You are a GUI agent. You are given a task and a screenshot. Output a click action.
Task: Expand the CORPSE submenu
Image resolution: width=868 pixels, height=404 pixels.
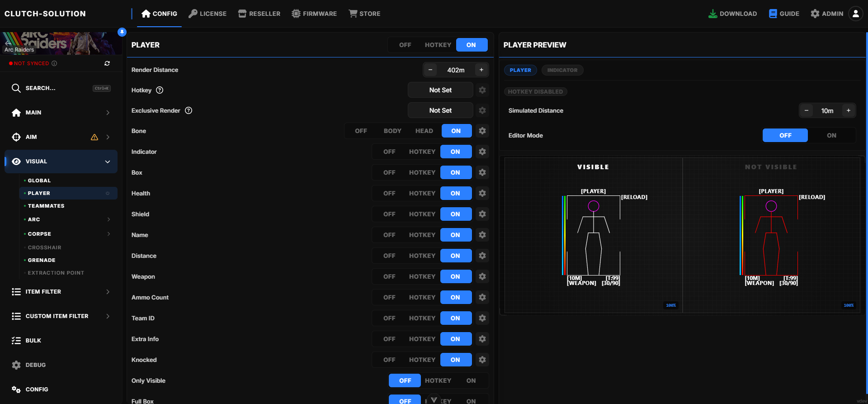pos(108,234)
